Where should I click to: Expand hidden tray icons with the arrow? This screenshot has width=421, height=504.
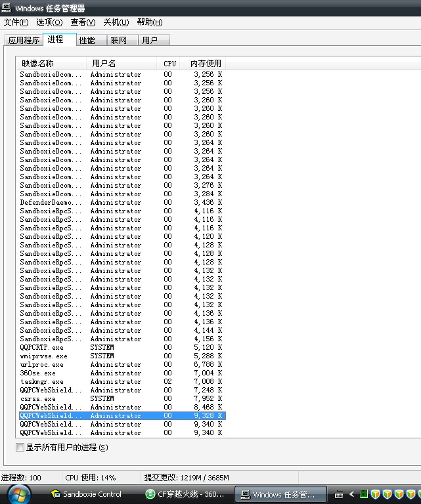pos(351,494)
